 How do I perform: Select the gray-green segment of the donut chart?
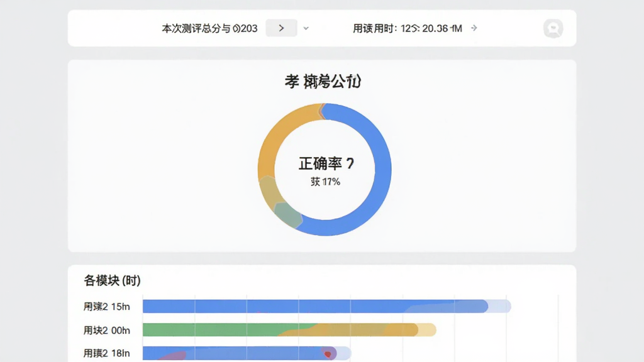287,215
